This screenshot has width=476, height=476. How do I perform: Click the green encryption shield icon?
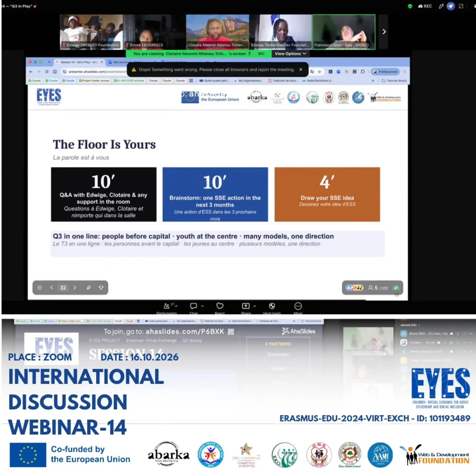coord(410,6)
